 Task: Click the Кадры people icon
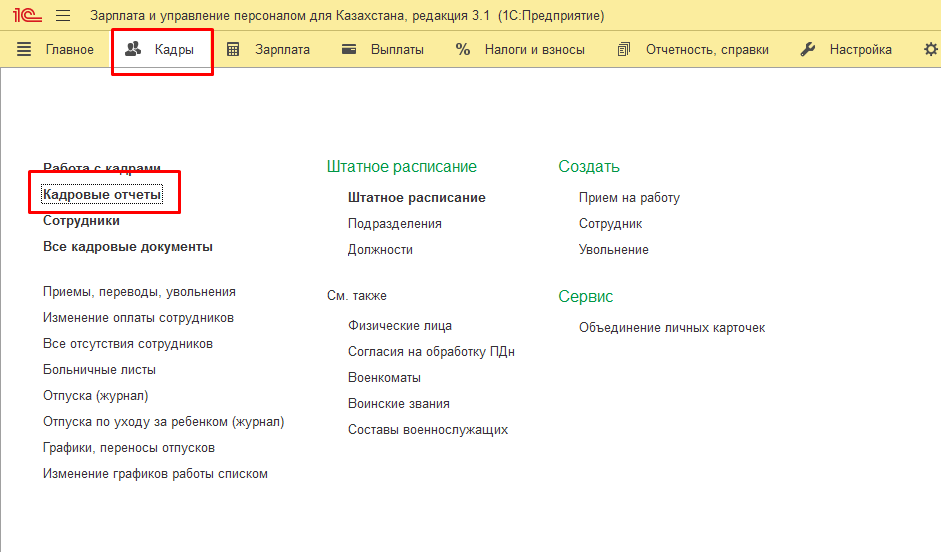click(133, 49)
